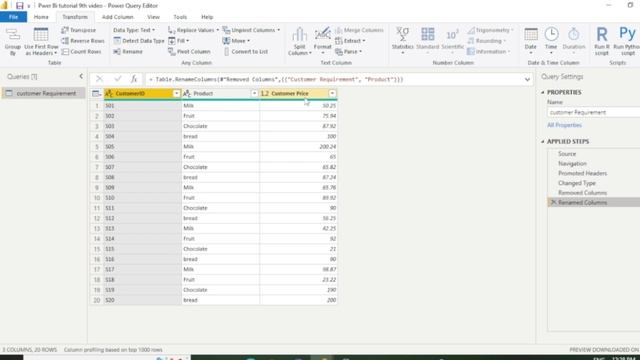Open the File tab

click(13, 17)
